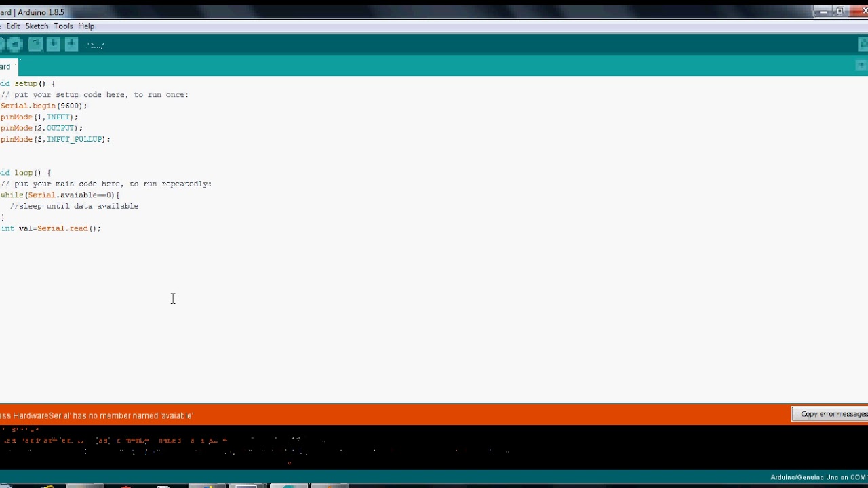
Task: Click the Upload sketch toolbar button
Action: point(14,45)
